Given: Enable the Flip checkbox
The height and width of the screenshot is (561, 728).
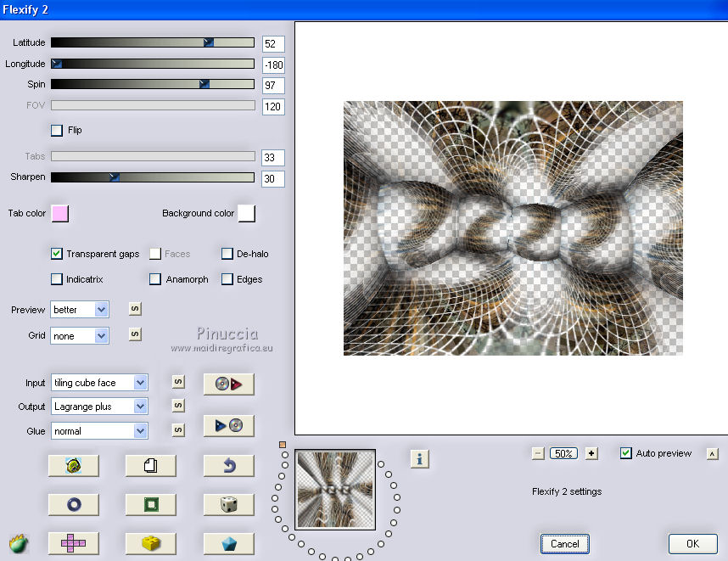Looking at the screenshot, I should point(57,130).
